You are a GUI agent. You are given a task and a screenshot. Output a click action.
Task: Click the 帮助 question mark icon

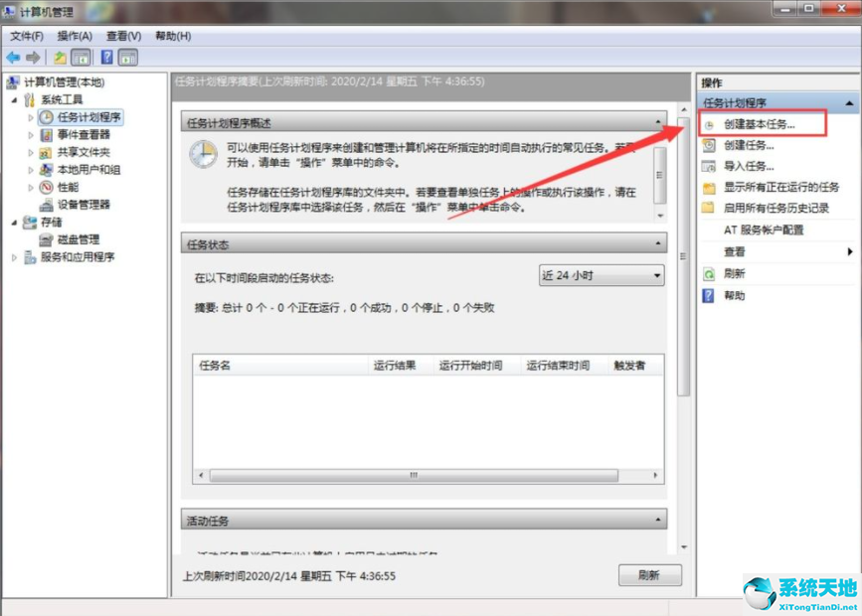(x=708, y=294)
